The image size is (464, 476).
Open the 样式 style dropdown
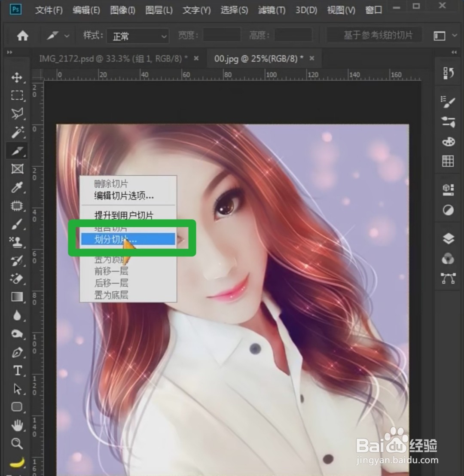(137, 37)
